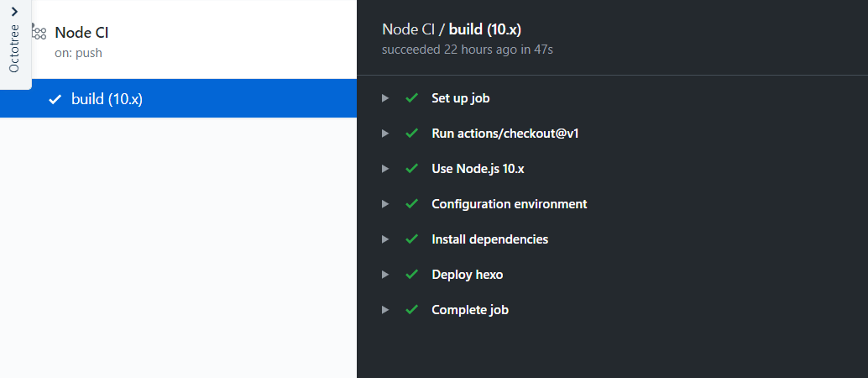
Task: Click the Octotree expand chevron icon
Action: pyautogui.click(x=14, y=11)
